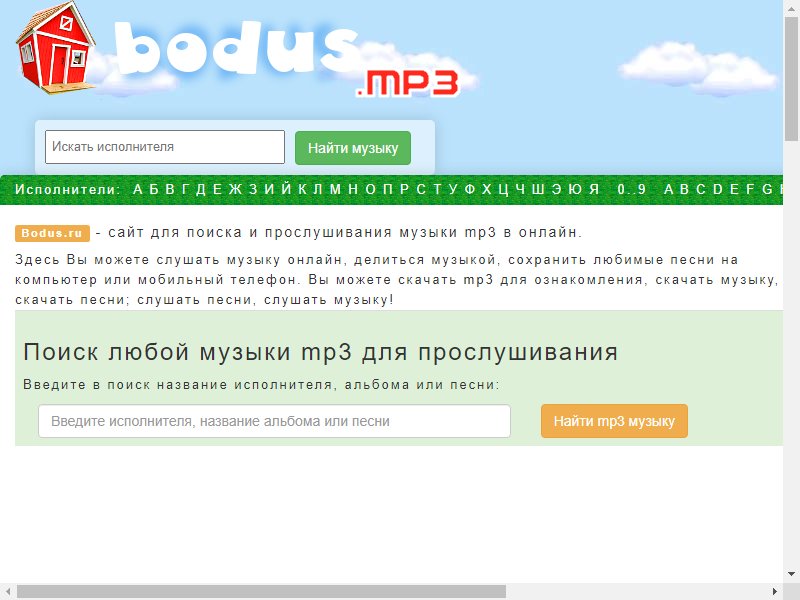Screen dimensions: 800x600
Task: Open artists starting with И
Action: pyautogui.click(x=270, y=189)
